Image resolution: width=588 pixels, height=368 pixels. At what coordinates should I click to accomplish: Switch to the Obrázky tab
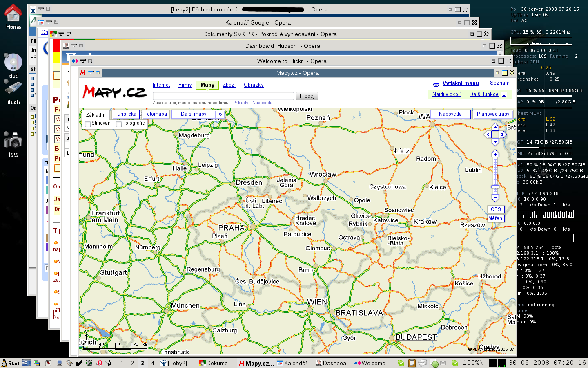254,85
